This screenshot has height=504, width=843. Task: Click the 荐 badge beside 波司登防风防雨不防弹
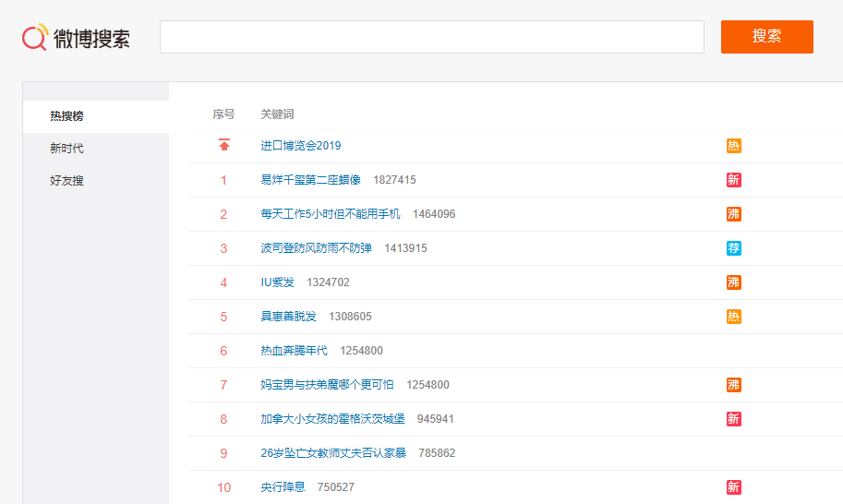pyautogui.click(x=733, y=248)
